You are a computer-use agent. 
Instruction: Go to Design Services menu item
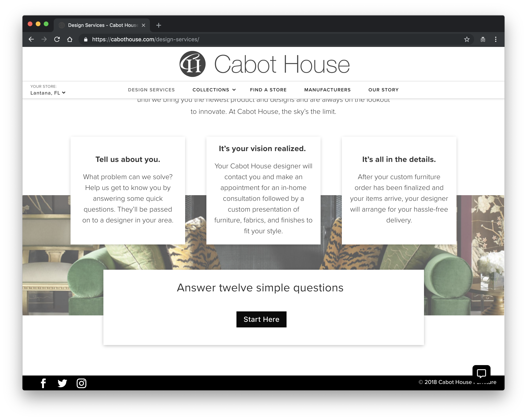(x=151, y=90)
